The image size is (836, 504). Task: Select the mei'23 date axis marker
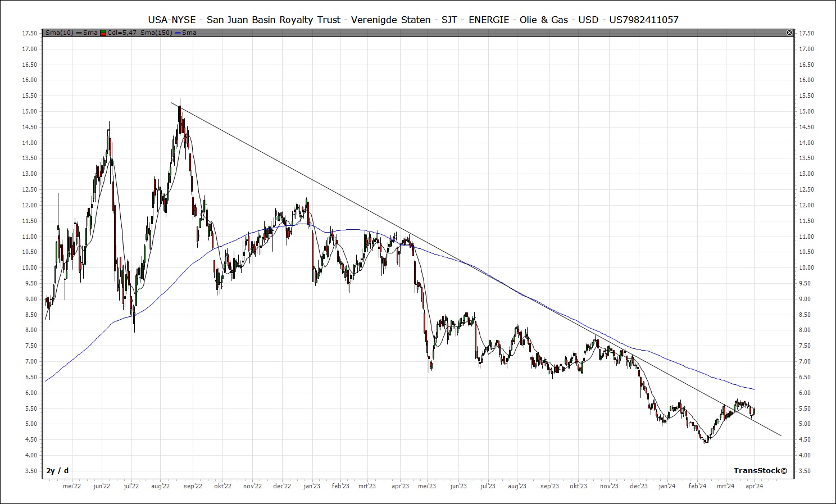(427, 487)
